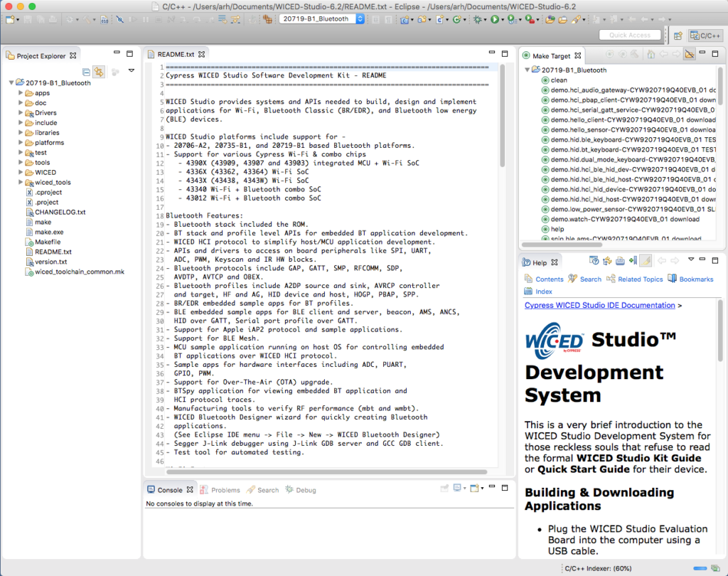Click the New wizard icon in toolbar
728x576 pixels.
click(10, 19)
